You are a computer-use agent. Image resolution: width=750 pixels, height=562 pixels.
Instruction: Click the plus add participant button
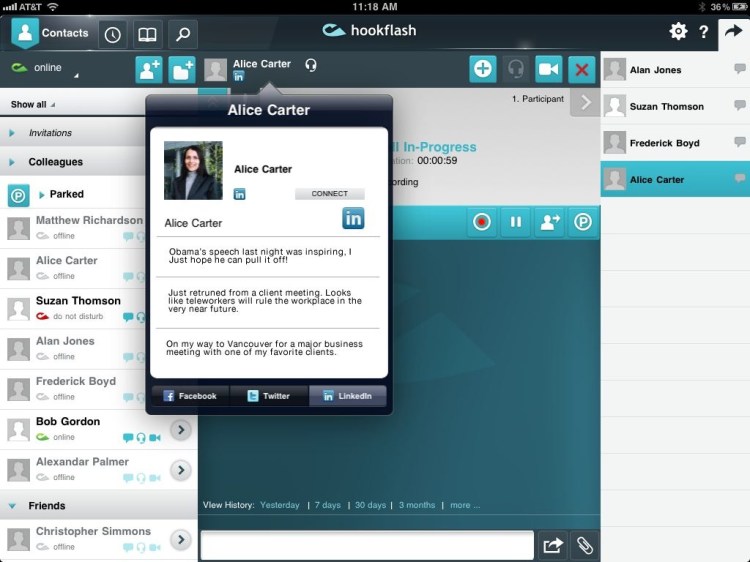(483, 69)
